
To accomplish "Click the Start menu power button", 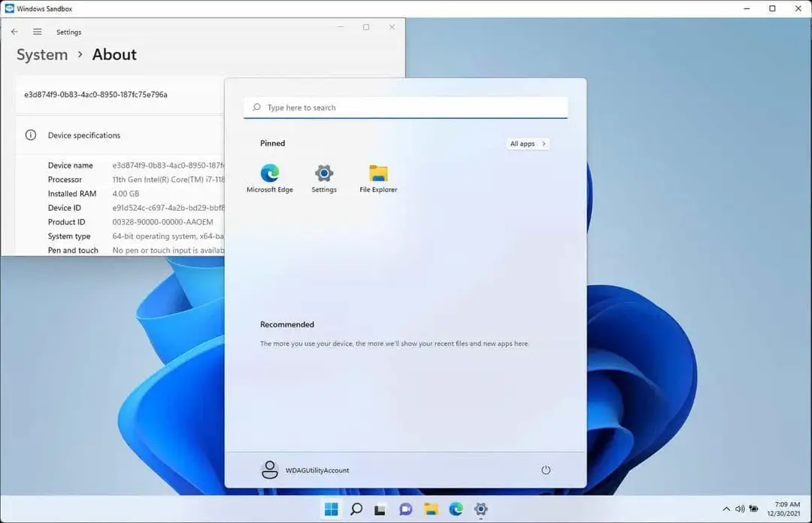I will 546,470.
